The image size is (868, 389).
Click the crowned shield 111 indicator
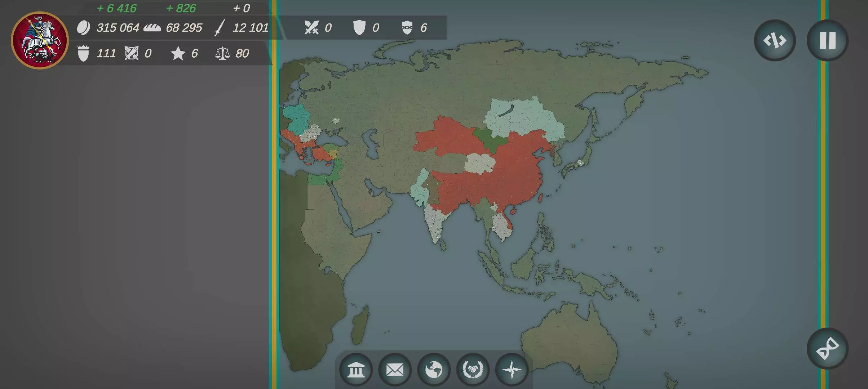pyautogui.click(x=83, y=54)
